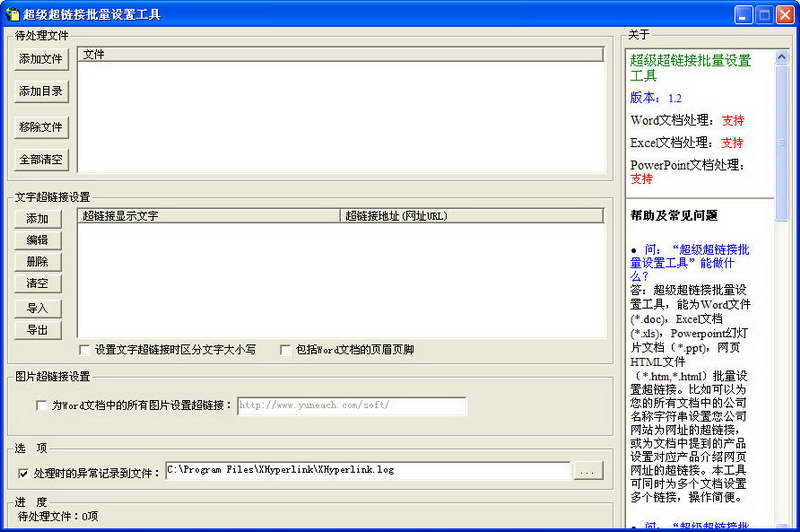The height and width of the screenshot is (532, 800).
Task: Click the log file path input field
Action: (x=368, y=470)
